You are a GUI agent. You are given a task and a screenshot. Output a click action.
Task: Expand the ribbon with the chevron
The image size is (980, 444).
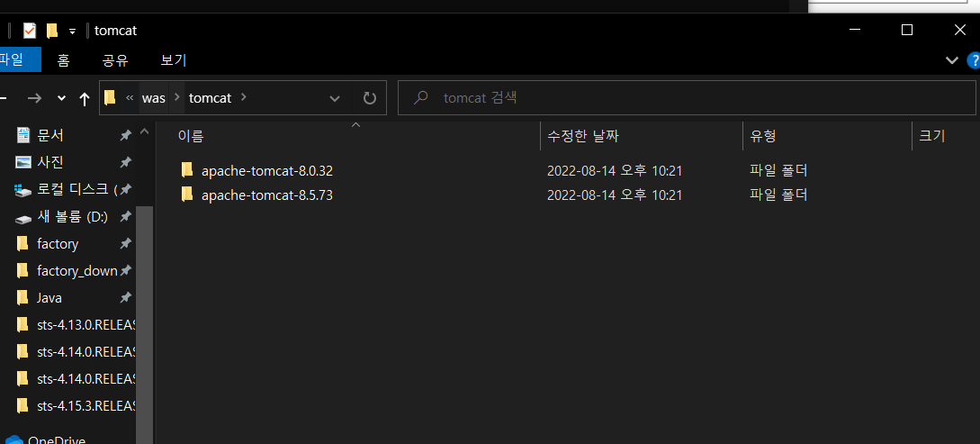952,60
